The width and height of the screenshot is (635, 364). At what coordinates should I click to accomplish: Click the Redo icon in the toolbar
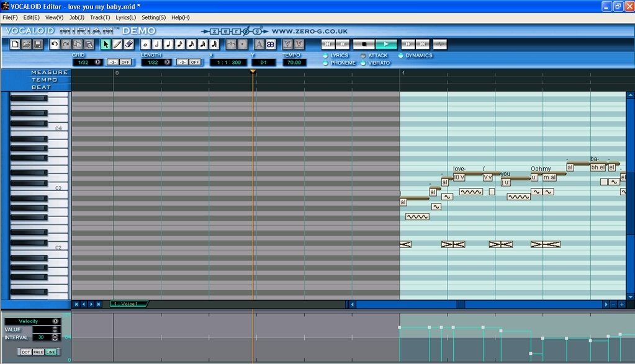(x=66, y=44)
